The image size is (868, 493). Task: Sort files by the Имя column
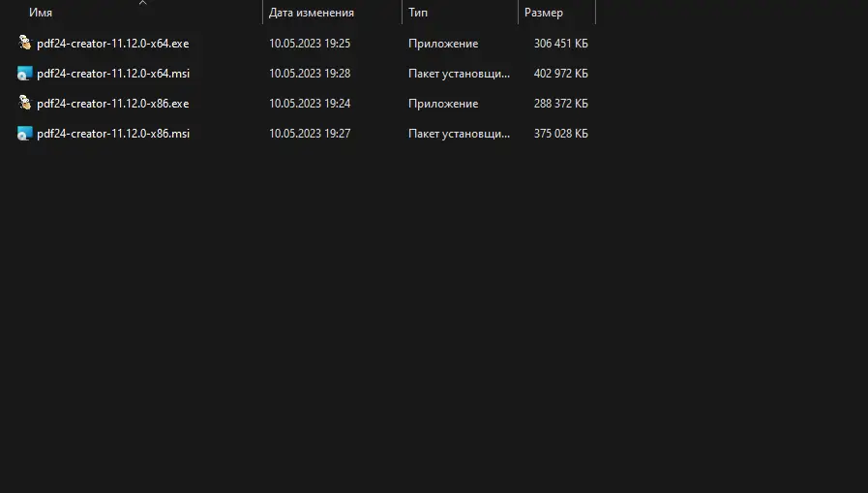pyautogui.click(x=41, y=14)
